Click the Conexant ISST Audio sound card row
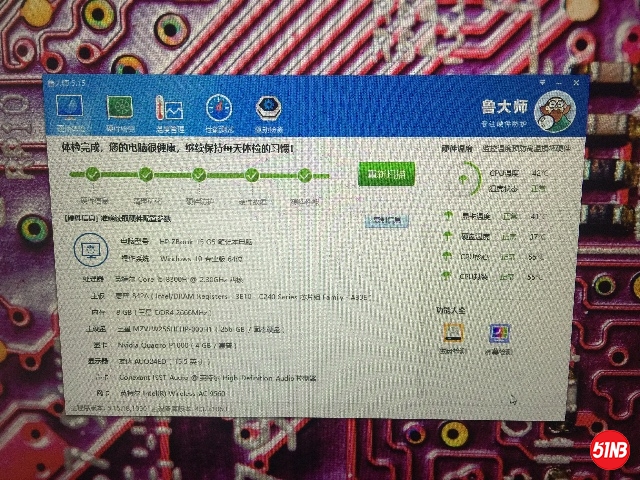This screenshot has height=480, width=640. point(206,378)
